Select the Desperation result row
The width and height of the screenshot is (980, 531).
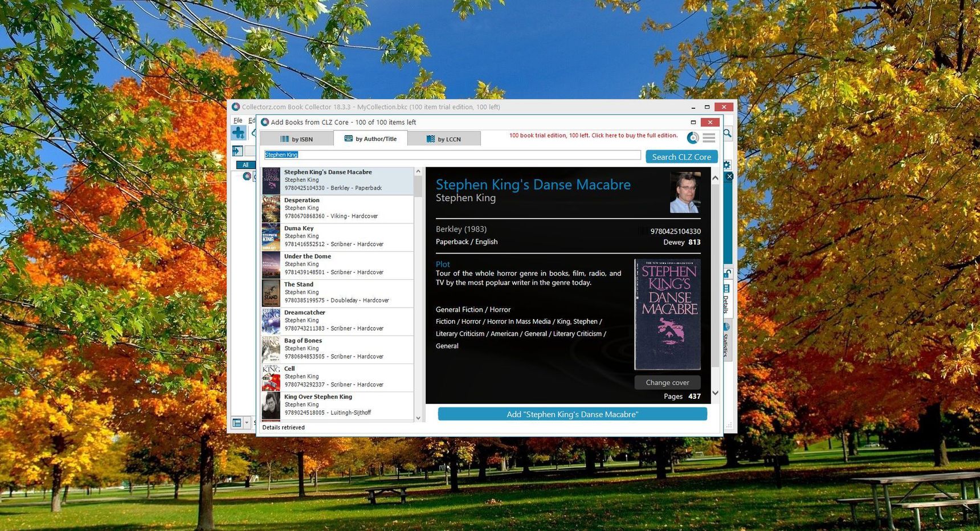[x=338, y=209]
